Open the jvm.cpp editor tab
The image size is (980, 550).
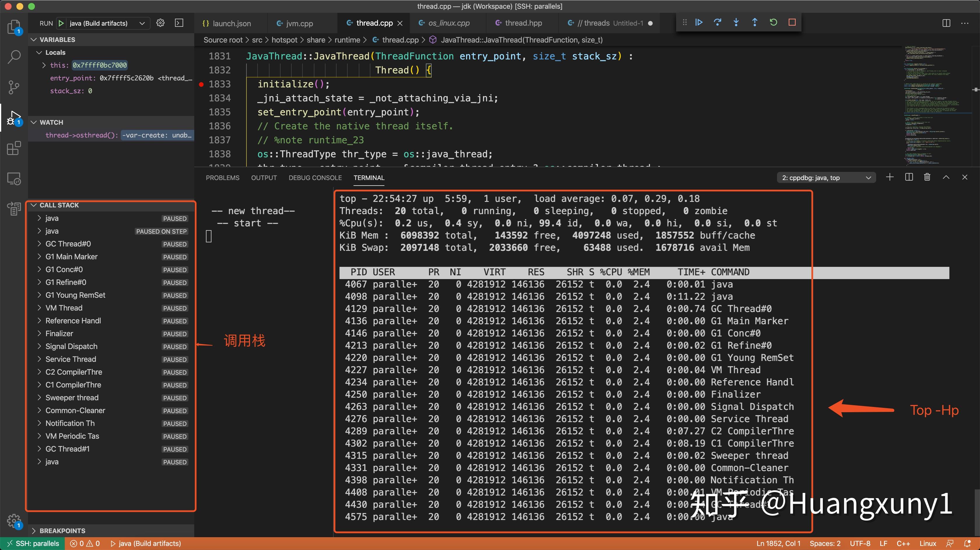(x=300, y=23)
